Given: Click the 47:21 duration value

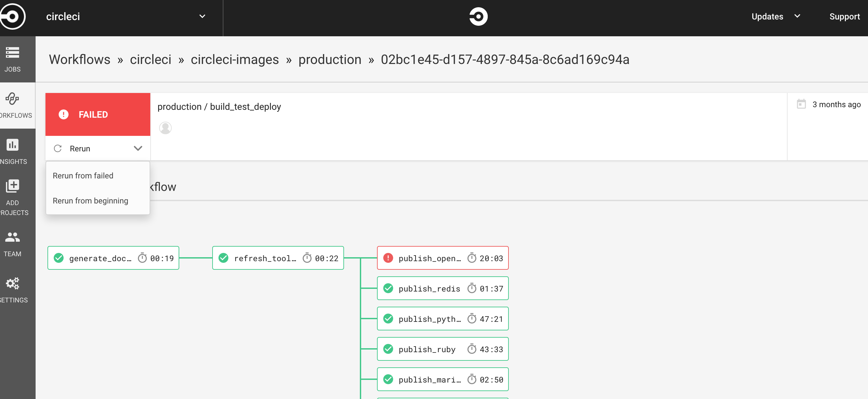Looking at the screenshot, I should 491,319.
